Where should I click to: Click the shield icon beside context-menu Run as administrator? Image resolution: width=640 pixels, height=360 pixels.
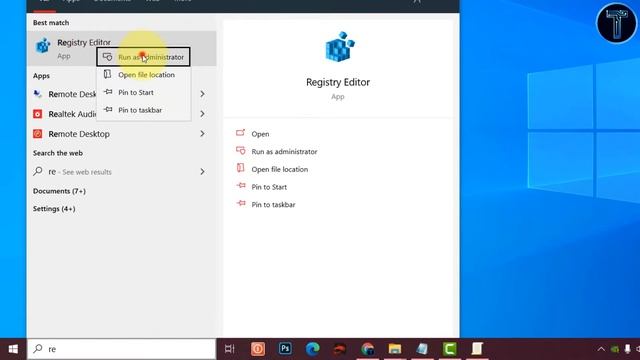coord(107,57)
